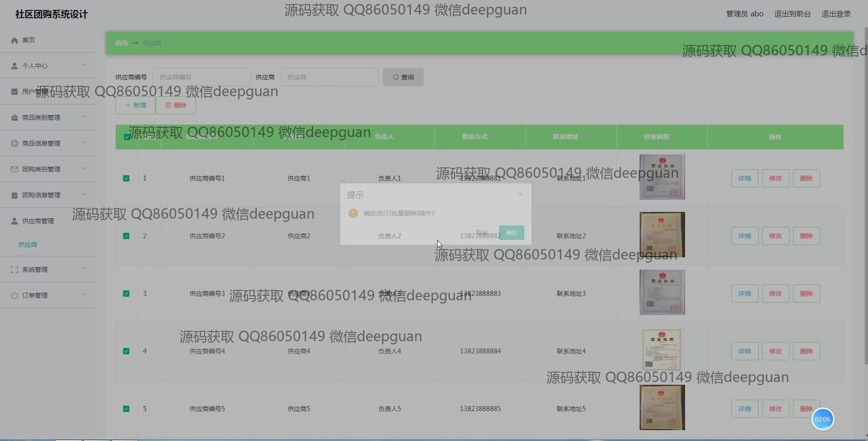Expand the 个人中心 menu chevron
Screen dimensions: 868x441
pyautogui.click(x=84, y=65)
